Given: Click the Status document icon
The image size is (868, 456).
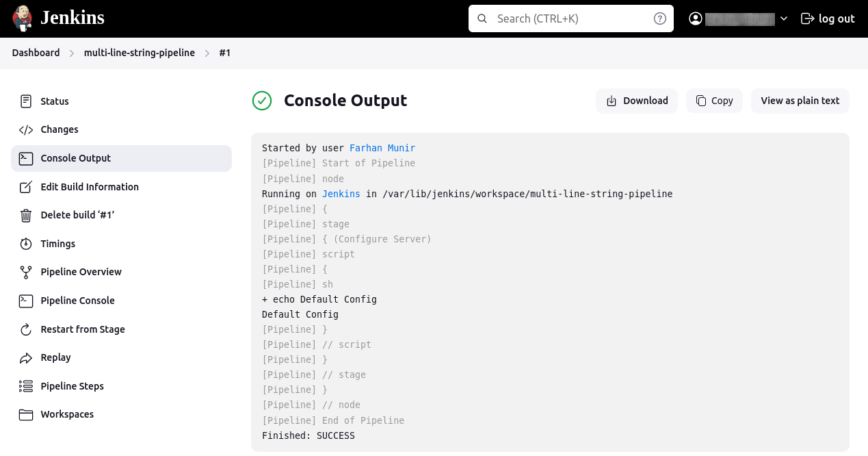Looking at the screenshot, I should [26, 101].
